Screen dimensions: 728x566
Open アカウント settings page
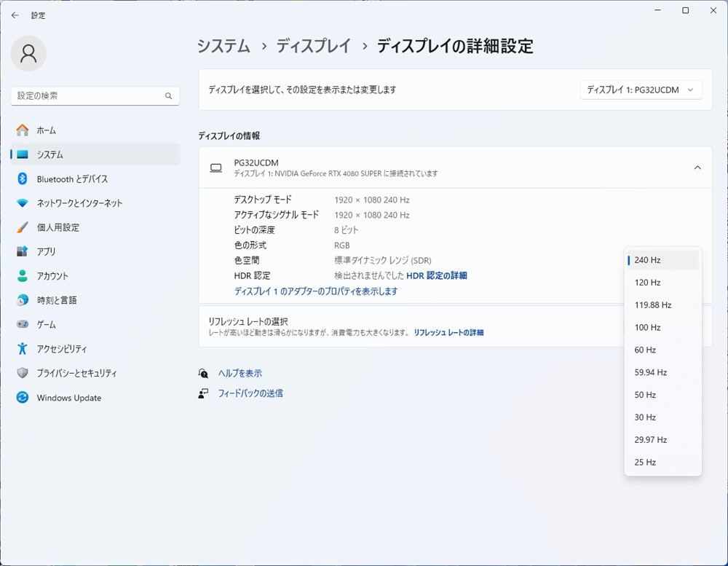95,276
